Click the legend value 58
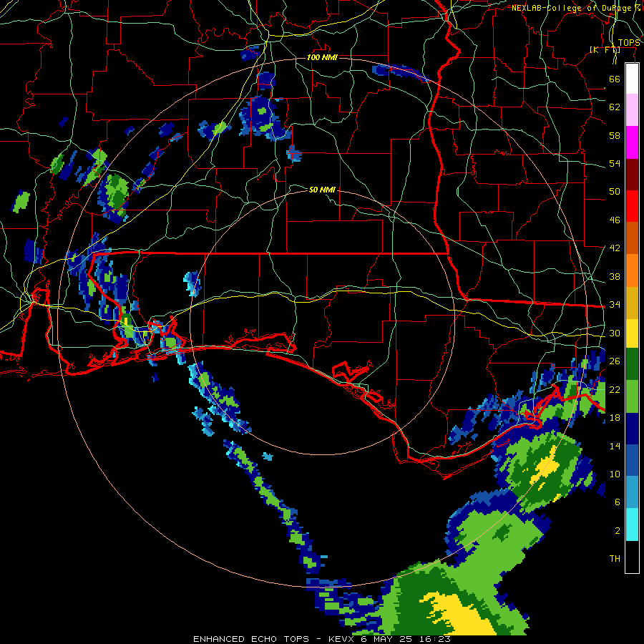Screen dimensions: 644x644 point(615,135)
